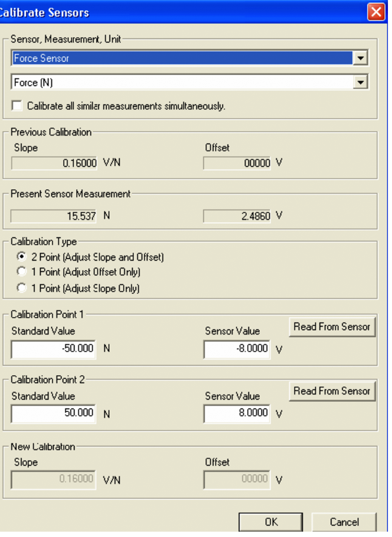This screenshot has height=537, width=392.
Task: Click Read From Sensor for Calibration Point 1
Action: point(332,327)
